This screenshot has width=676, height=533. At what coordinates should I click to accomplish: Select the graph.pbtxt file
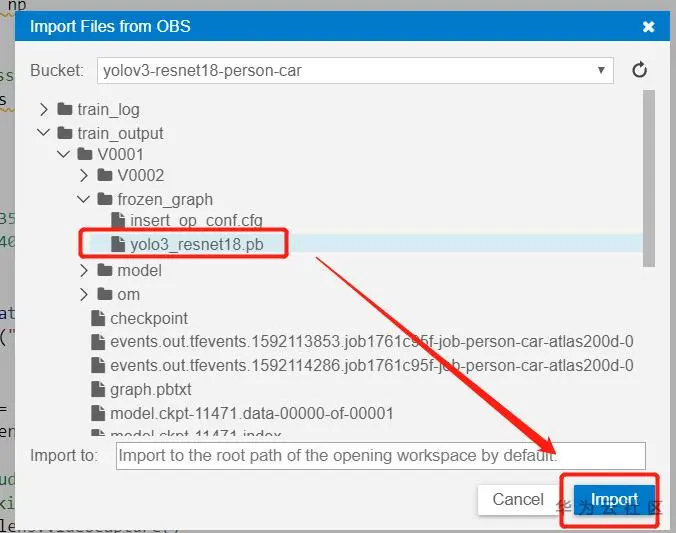(x=150, y=390)
